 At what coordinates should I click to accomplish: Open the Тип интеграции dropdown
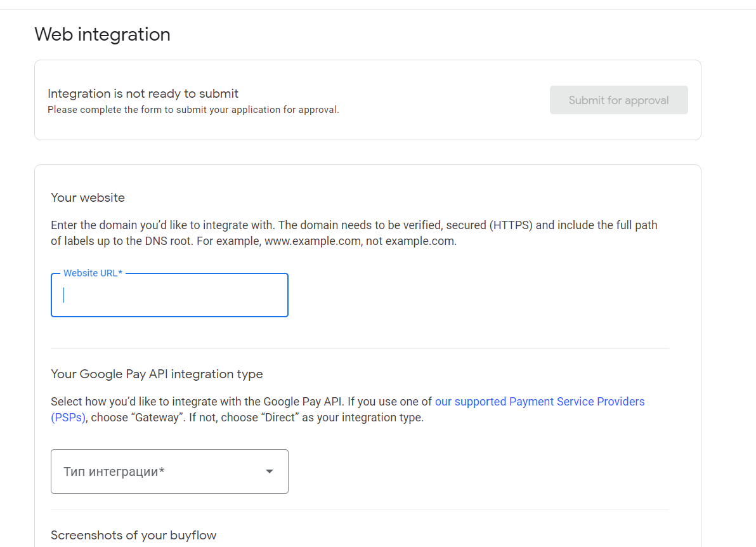coord(169,471)
